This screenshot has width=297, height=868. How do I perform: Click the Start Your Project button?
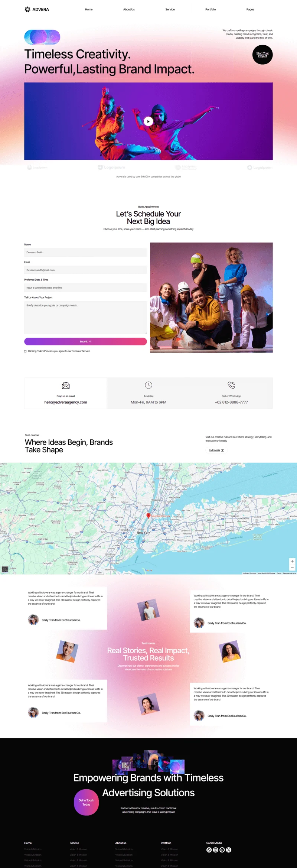(262, 55)
